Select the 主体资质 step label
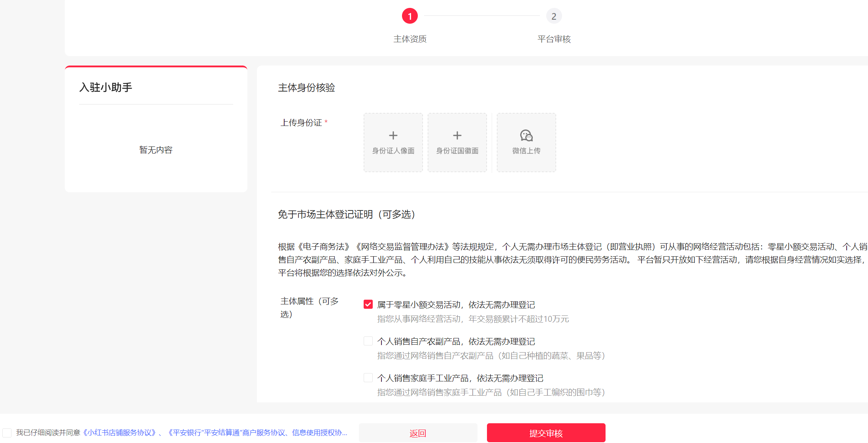Screen dimensions: 868x443 coord(410,39)
